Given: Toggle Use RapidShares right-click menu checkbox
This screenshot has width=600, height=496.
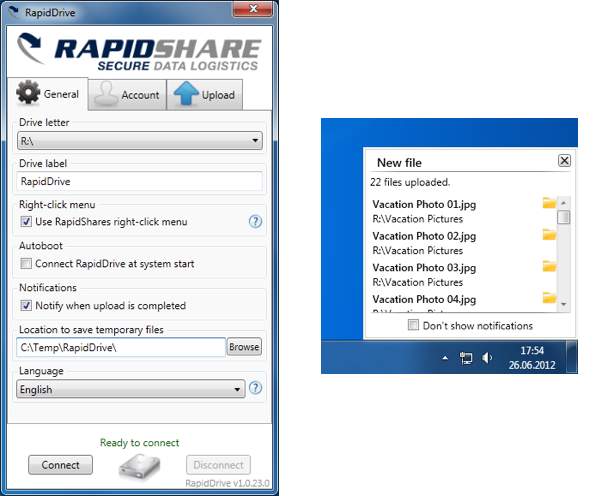Looking at the screenshot, I should (26, 222).
